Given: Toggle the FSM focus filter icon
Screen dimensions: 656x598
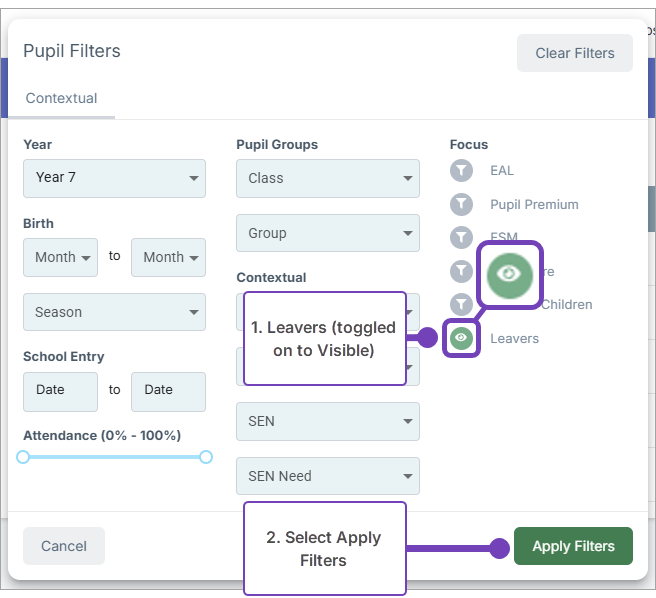Looking at the screenshot, I should point(461,237).
